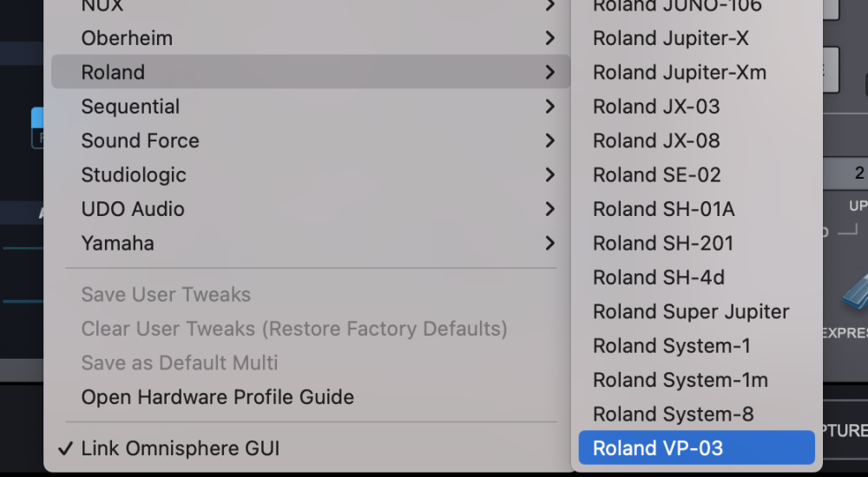Pick Roland System-8 hardware profile
Image resolution: width=868 pixels, height=477 pixels.
673,414
